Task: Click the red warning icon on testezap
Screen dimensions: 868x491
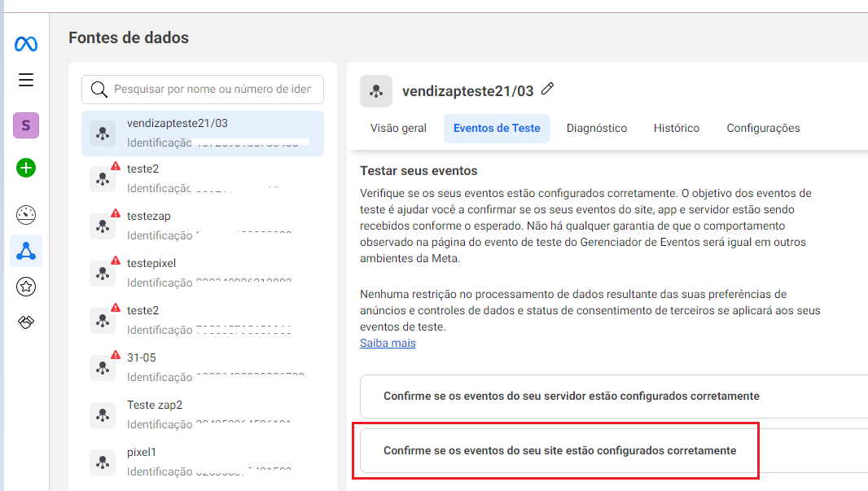Action: [x=116, y=213]
